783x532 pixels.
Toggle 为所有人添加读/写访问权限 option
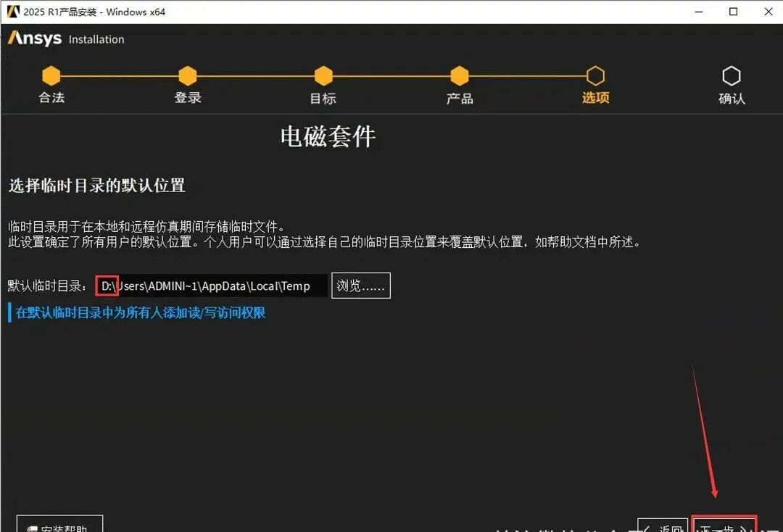(x=137, y=313)
